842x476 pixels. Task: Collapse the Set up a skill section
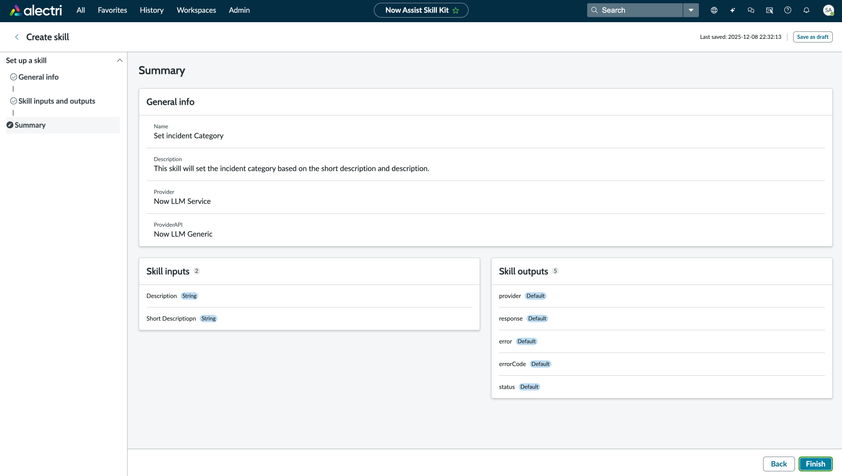click(120, 60)
